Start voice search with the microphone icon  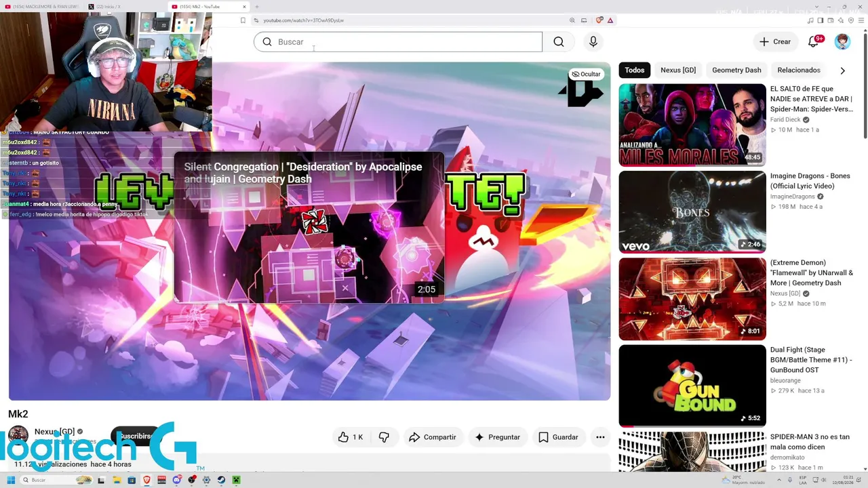593,42
